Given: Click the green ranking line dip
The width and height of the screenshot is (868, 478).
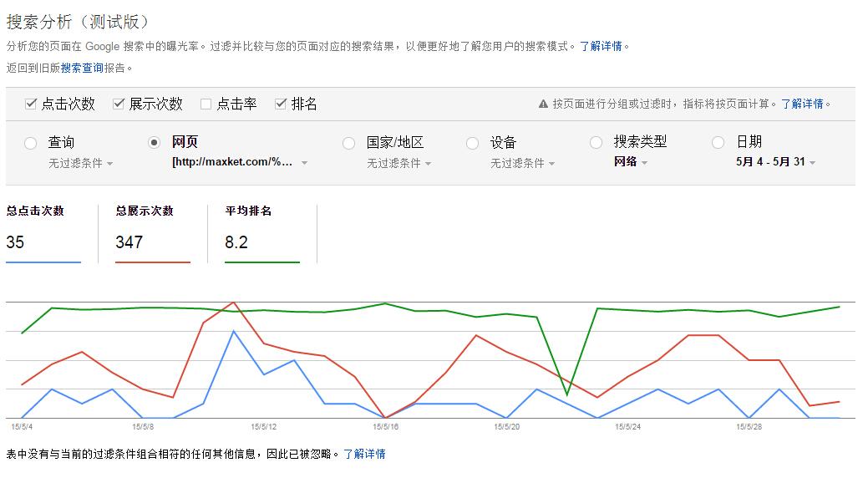Looking at the screenshot, I should pos(567,395).
